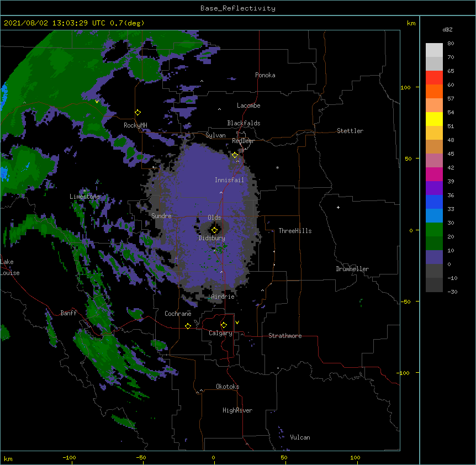Click the Airdrie city label
476x465 pixels.
pyautogui.click(x=223, y=297)
